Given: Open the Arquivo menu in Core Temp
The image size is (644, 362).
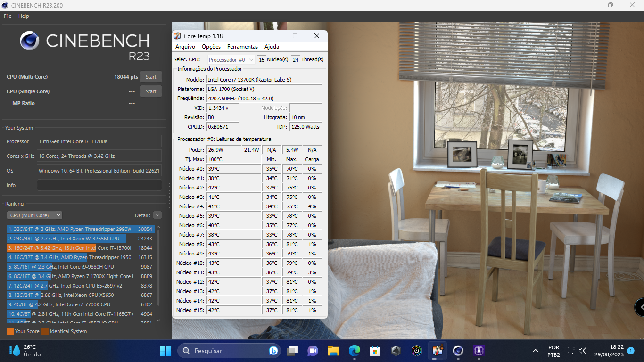Looking at the screenshot, I should point(185,47).
